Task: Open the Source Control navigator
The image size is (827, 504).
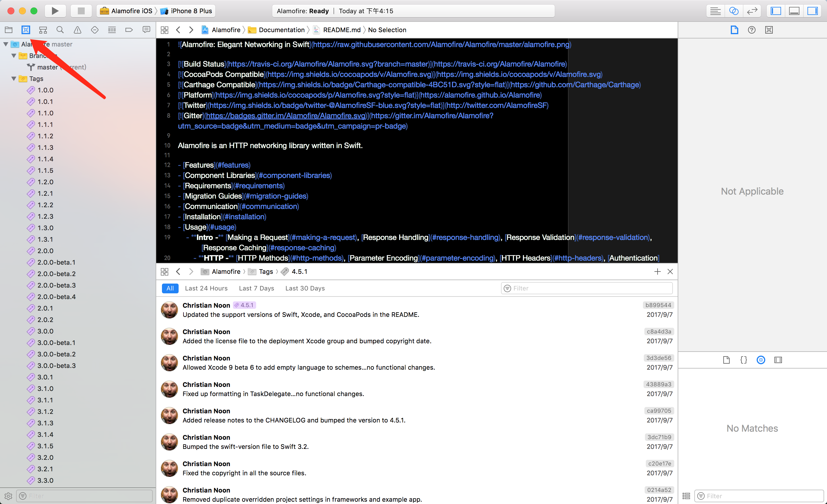Action: [x=26, y=30]
